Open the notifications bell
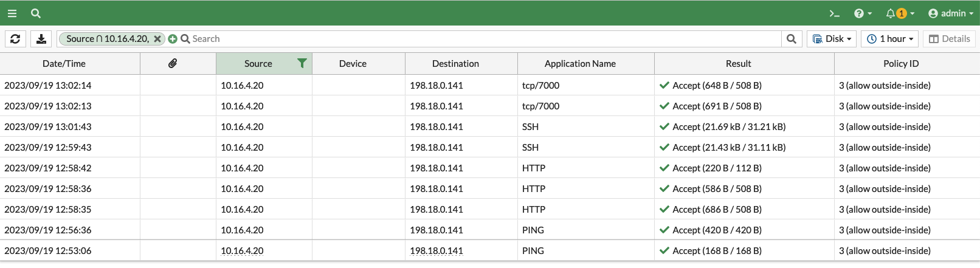980x268 pixels. point(899,13)
